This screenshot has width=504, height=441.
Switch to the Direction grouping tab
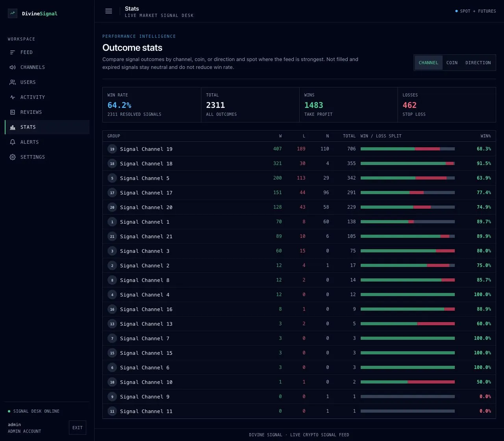pyautogui.click(x=478, y=63)
